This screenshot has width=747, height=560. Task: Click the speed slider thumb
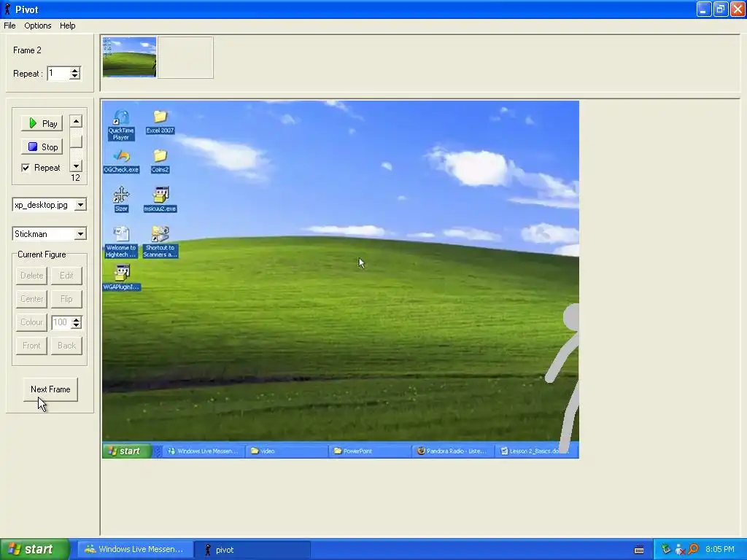[76, 141]
